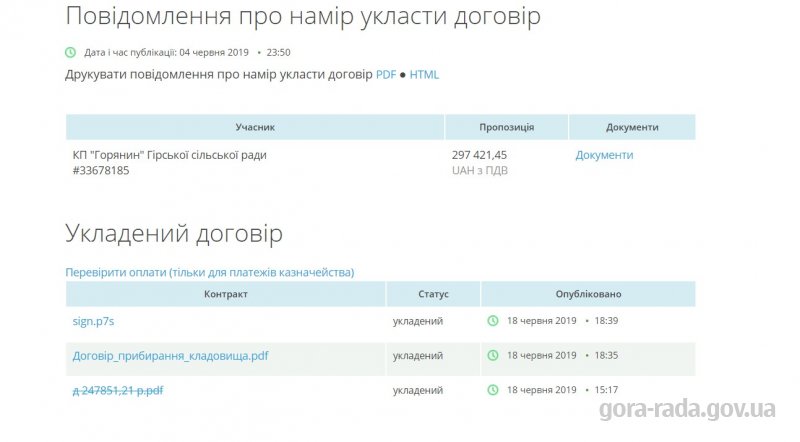Open the HTML print version link

(424, 75)
